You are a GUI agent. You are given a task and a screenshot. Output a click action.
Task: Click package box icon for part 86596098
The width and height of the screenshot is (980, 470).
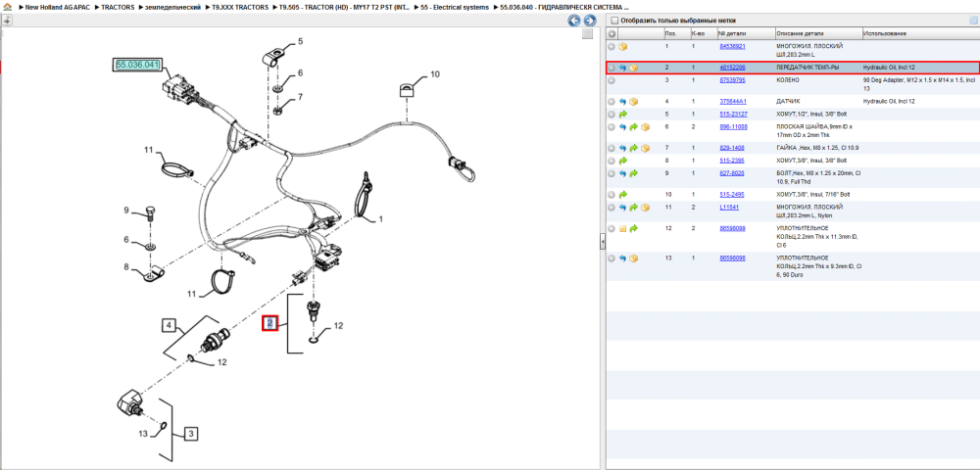coord(634,258)
